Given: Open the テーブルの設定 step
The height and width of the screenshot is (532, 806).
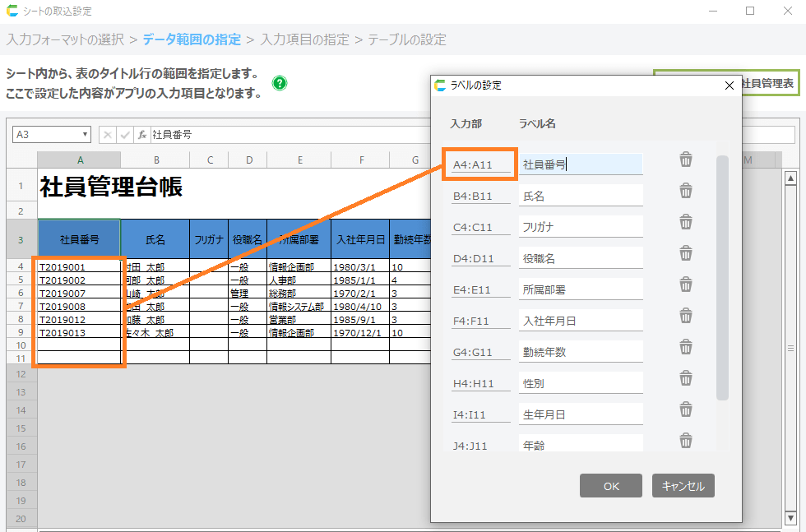Looking at the screenshot, I should click(x=406, y=39).
